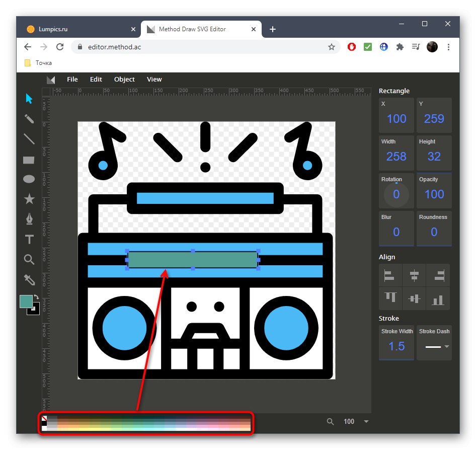Swap fill and stroke colors
This screenshot has height=450, width=476.
[x=37, y=298]
